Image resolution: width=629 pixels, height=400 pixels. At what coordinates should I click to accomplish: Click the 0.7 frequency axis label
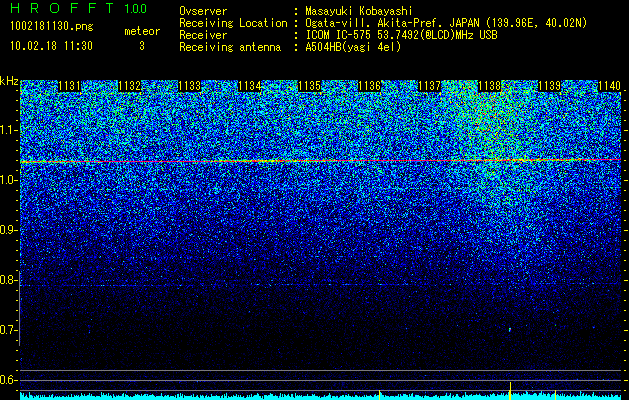point(9,330)
